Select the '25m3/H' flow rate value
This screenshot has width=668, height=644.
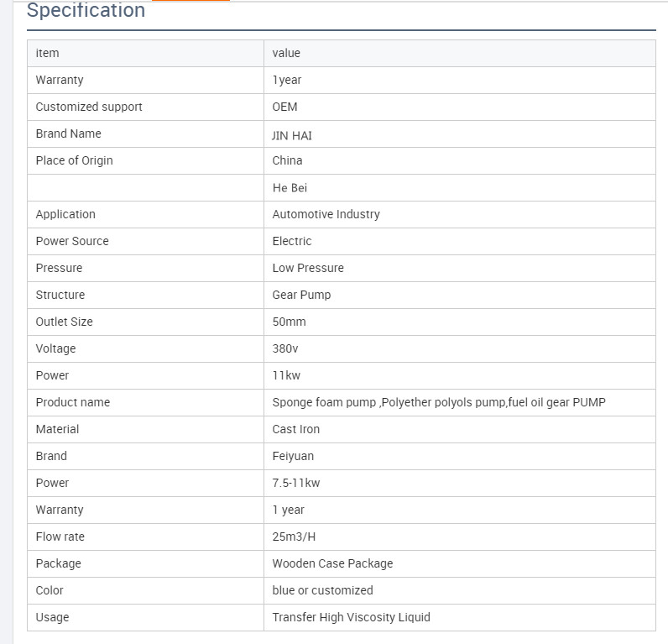pos(294,537)
